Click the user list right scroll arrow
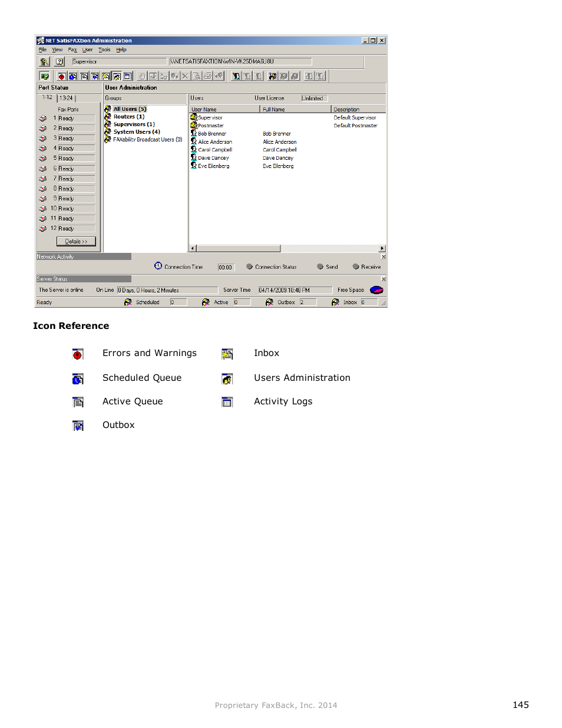The image size is (562, 728). click(382, 249)
